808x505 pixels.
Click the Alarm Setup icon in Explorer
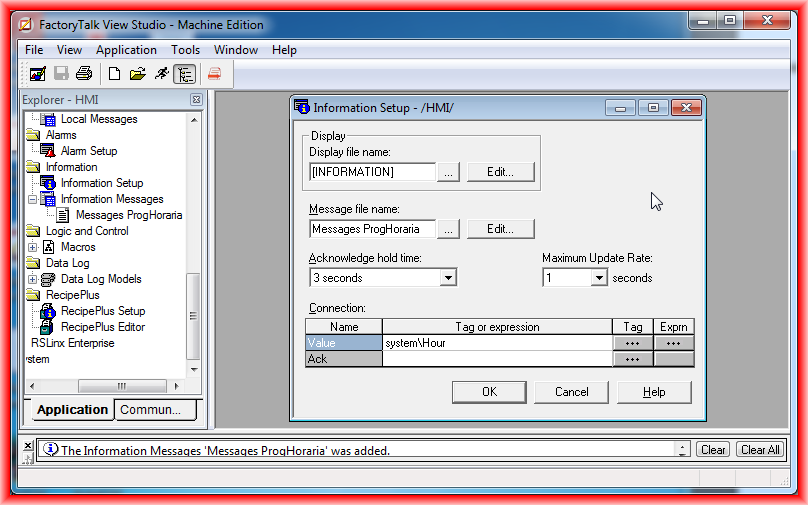pos(48,151)
